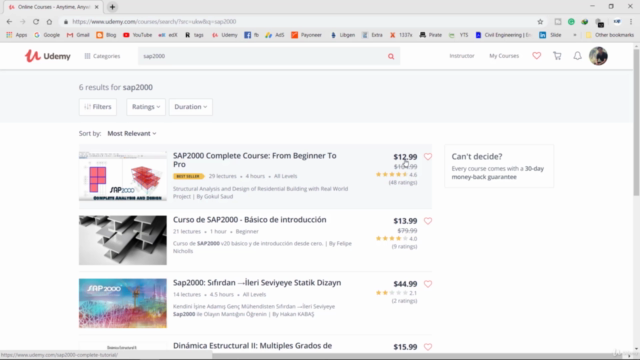Image resolution: width=640 pixels, height=360 pixels.
Task: Open the edX bookmark
Action: click(168, 35)
